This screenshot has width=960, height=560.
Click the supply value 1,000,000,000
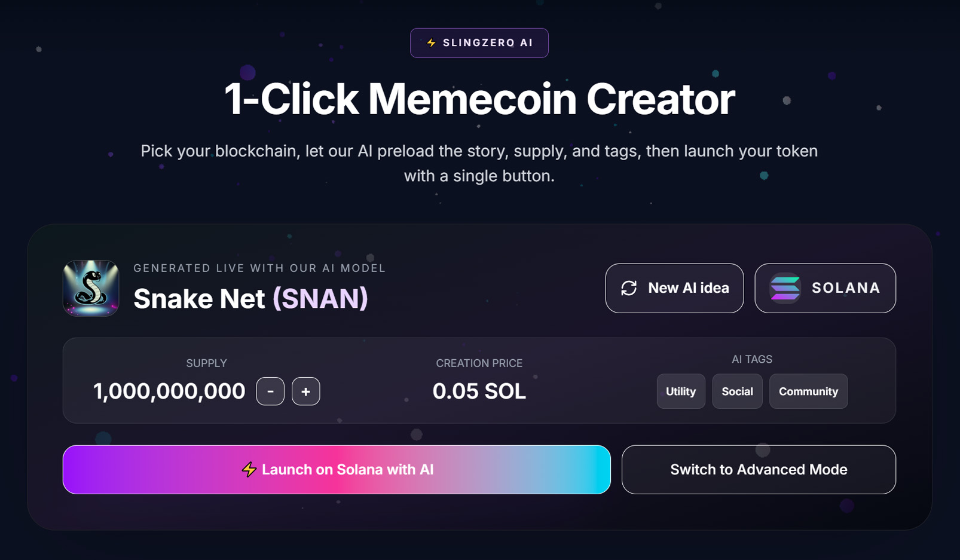pos(169,391)
